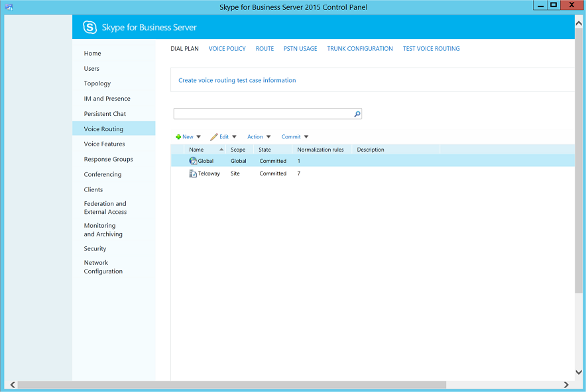This screenshot has height=392, width=586.
Task: Click Create voice routing test case link
Action: (237, 81)
